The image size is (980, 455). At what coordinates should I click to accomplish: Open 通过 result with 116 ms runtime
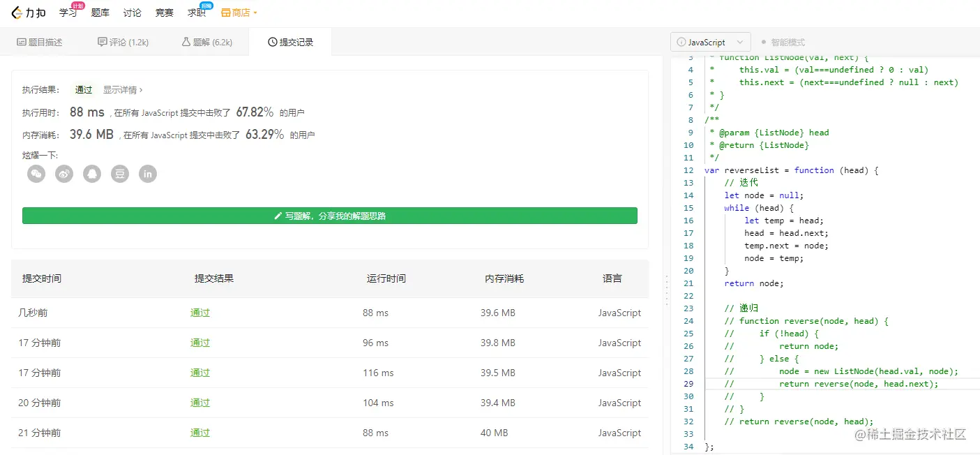point(200,373)
